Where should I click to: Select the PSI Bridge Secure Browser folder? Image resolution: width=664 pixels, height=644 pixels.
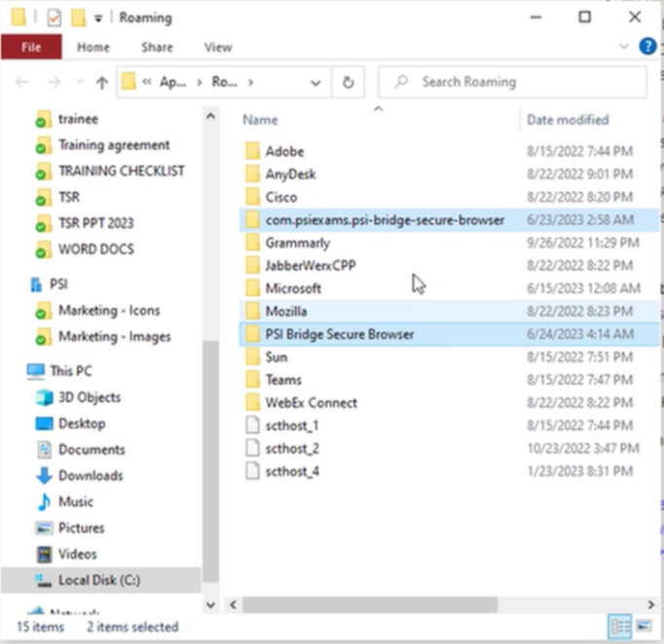click(x=449, y=334)
